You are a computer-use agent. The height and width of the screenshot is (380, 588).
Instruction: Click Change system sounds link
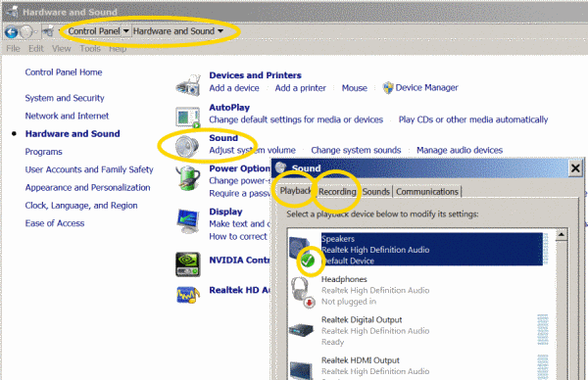coord(356,150)
